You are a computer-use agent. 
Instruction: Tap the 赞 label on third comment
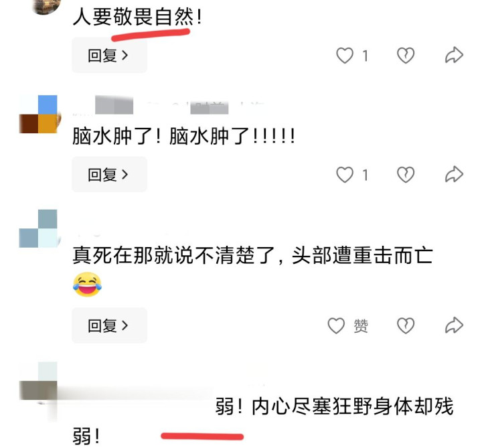pos(361,325)
